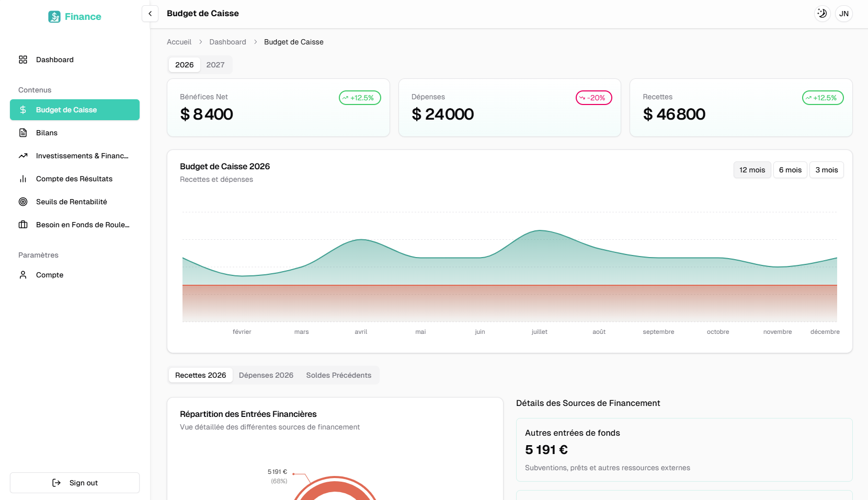Switch chart range to 6 mois
Screen dimensions: 868x500
[x=790, y=170]
